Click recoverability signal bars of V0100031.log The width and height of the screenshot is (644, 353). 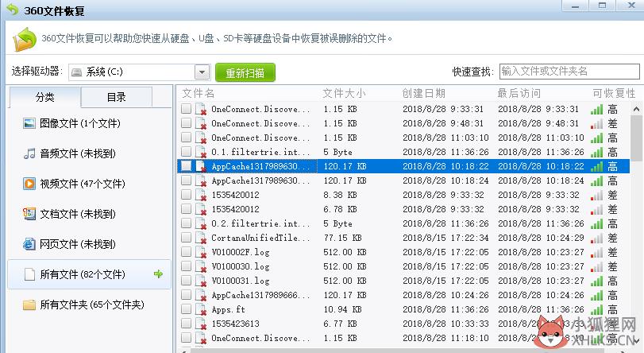(x=597, y=281)
